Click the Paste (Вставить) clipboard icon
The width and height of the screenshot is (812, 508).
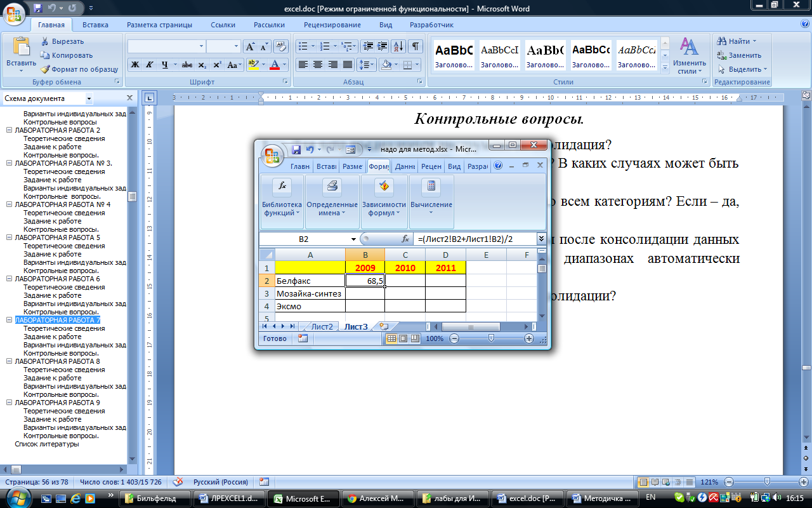pyautogui.click(x=21, y=48)
